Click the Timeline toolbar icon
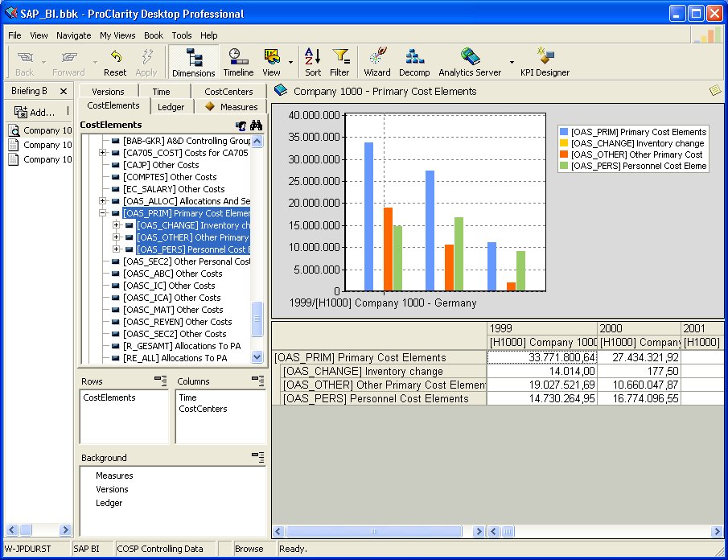Screen dimensions: 728x560 tap(238, 63)
